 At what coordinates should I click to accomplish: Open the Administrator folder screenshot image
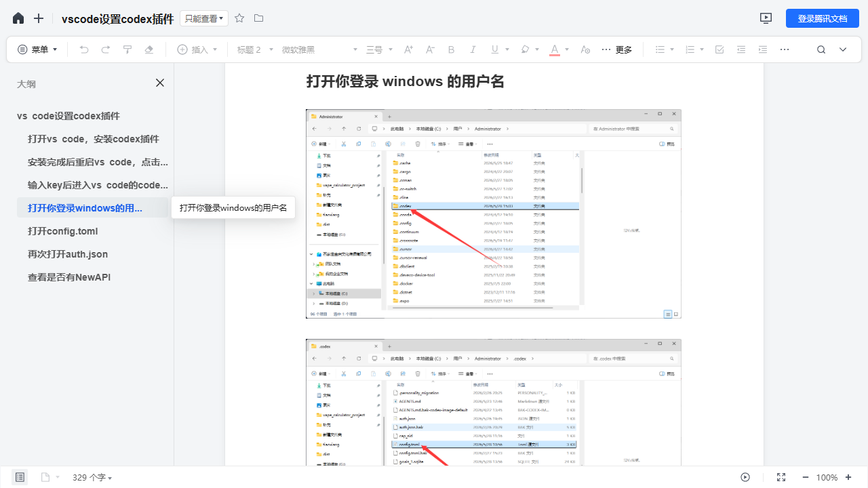click(x=494, y=213)
